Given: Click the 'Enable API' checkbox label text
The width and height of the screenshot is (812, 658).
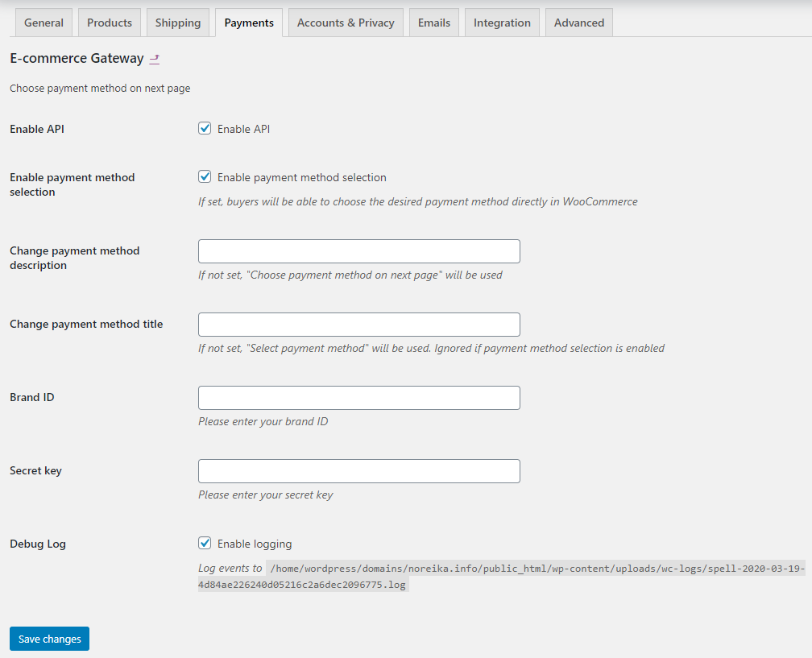Looking at the screenshot, I should [243, 129].
